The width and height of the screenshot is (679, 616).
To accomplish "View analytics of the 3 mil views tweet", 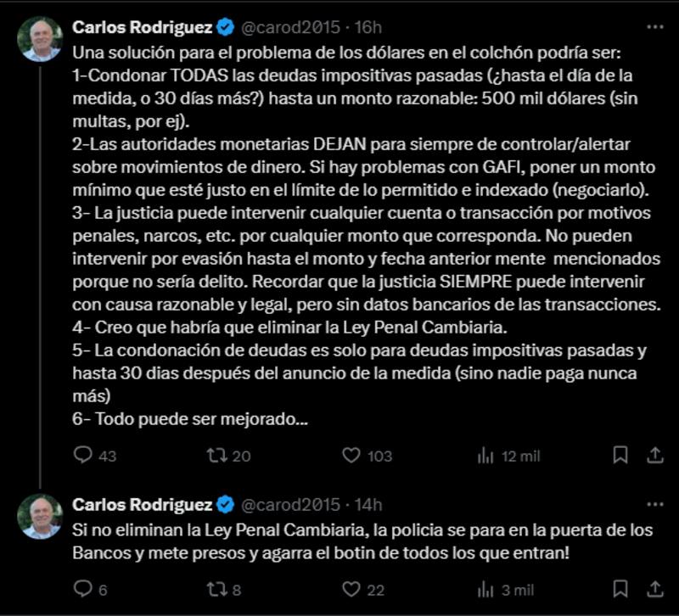I will point(485,589).
